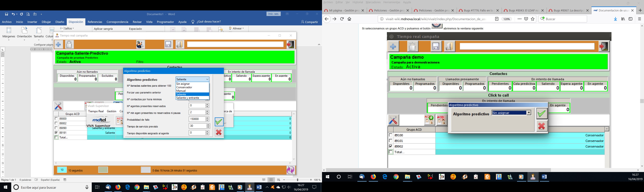
Task: Click the Firefox Buscar search field
Action: (562, 19)
